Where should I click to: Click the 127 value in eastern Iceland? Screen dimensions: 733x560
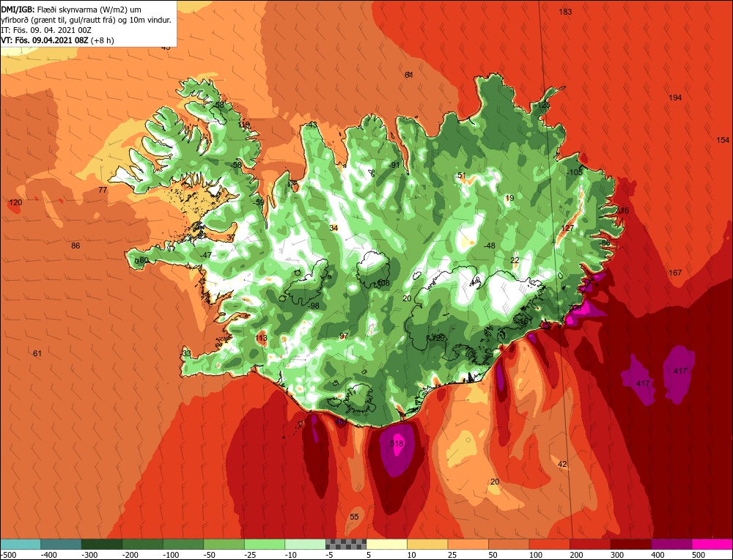pyautogui.click(x=567, y=228)
